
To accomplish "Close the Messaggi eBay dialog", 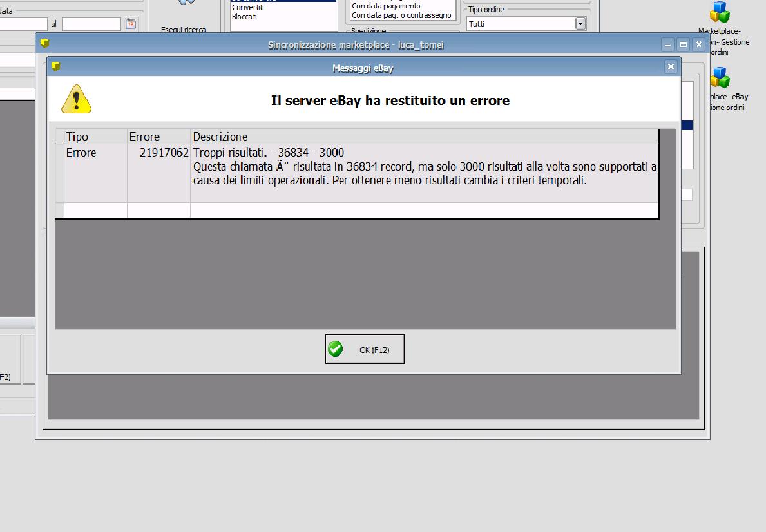I will coord(671,67).
